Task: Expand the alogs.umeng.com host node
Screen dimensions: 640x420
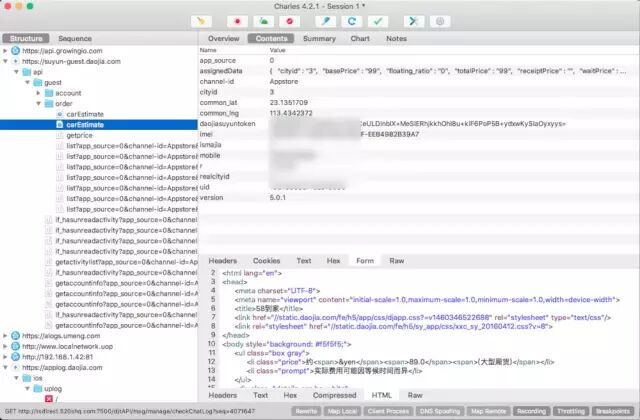Action: 5,336
